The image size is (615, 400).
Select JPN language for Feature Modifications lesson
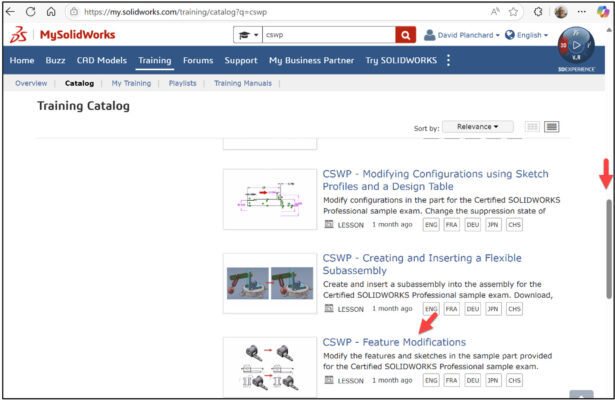(493, 380)
